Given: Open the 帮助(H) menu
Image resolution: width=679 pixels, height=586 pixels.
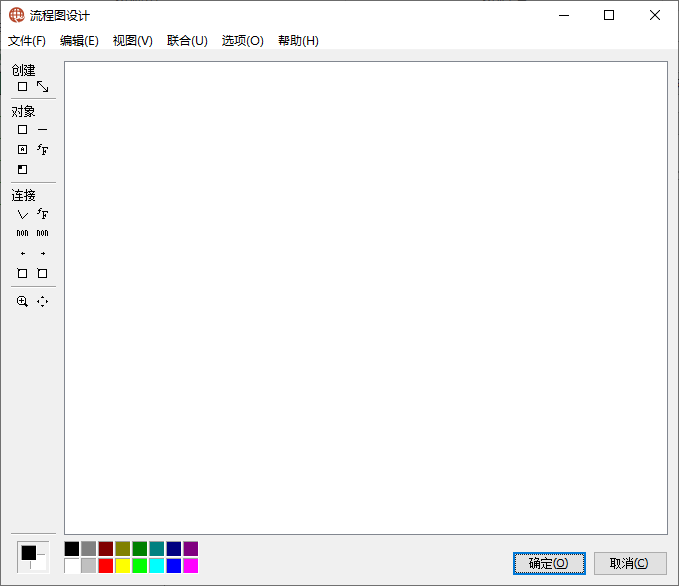Looking at the screenshot, I should (x=298, y=41).
